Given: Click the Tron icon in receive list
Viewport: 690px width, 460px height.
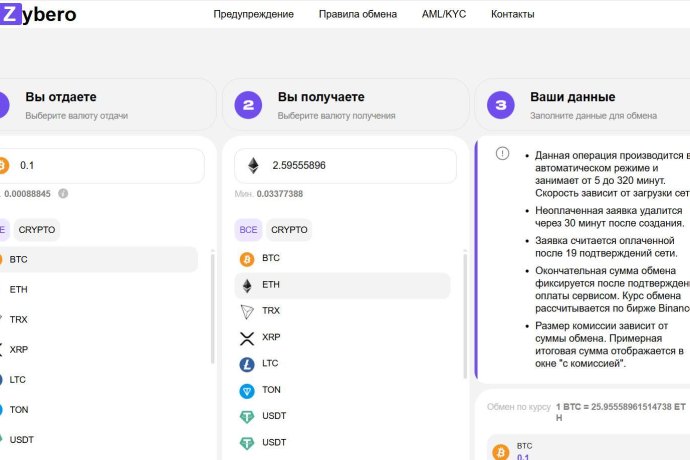Looking at the screenshot, I should tap(247, 312).
